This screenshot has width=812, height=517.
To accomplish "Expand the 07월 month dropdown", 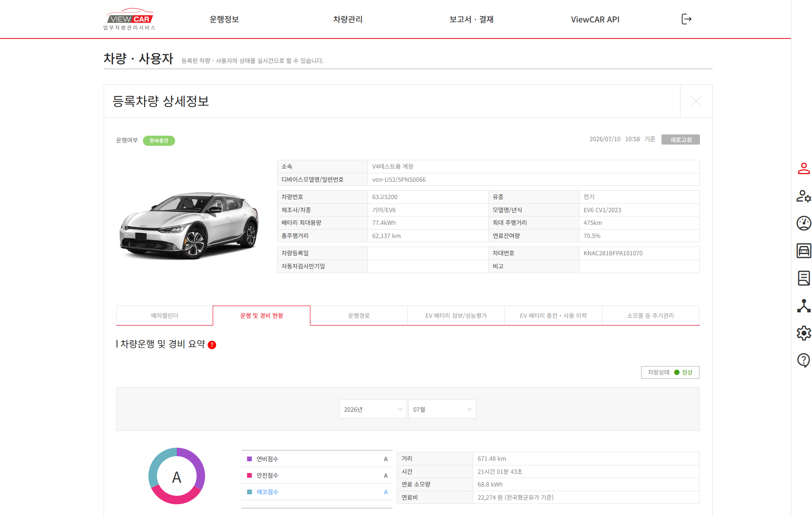I will pyautogui.click(x=442, y=409).
